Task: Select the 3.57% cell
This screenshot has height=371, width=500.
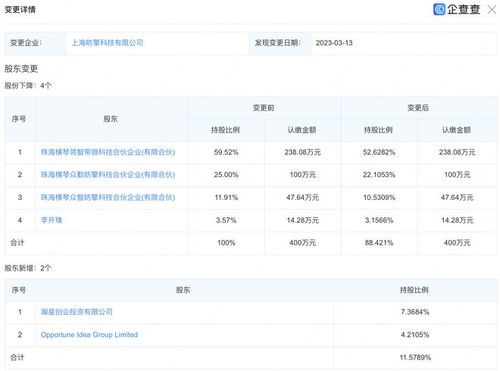Action: [x=226, y=220]
